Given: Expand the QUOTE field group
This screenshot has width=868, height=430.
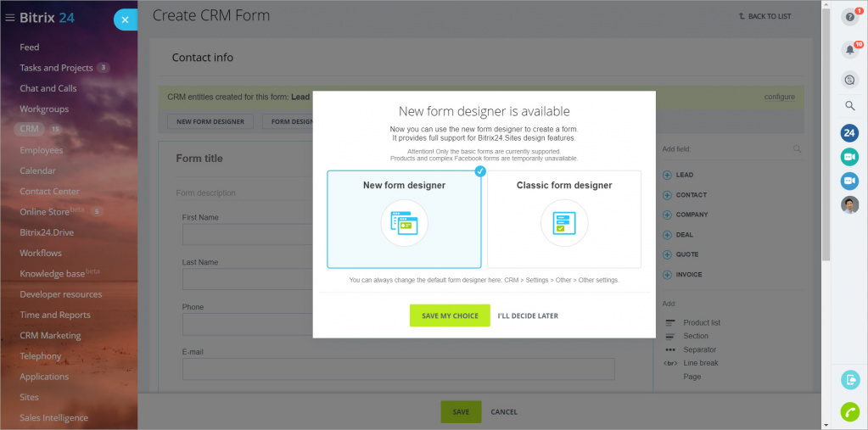Looking at the screenshot, I should [x=680, y=254].
